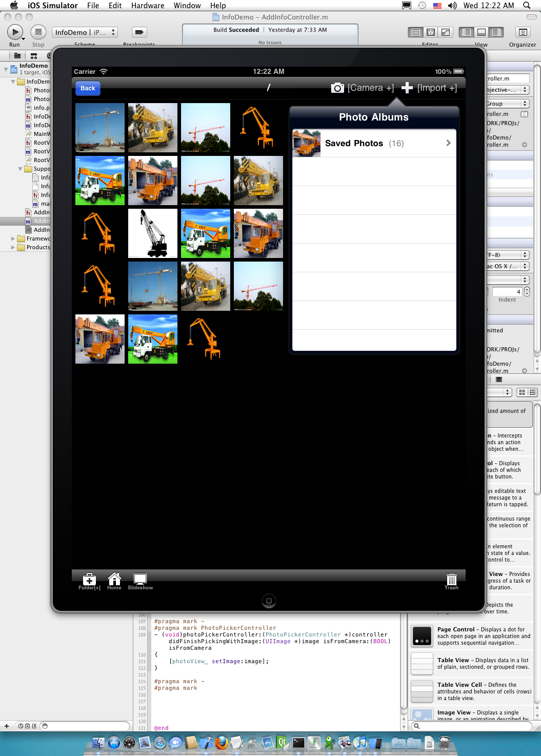Image resolution: width=541 pixels, height=756 pixels.
Task: Open the File menu
Action: point(93,6)
